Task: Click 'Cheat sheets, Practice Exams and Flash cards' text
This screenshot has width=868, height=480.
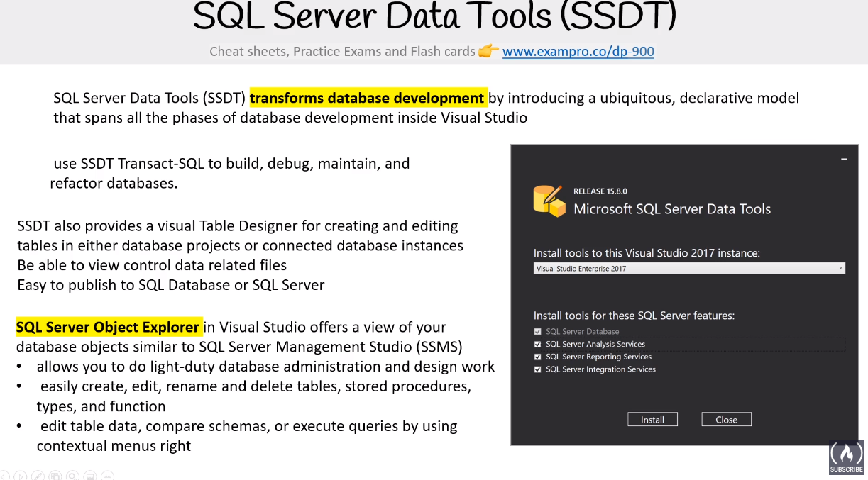Action: pyautogui.click(x=342, y=51)
